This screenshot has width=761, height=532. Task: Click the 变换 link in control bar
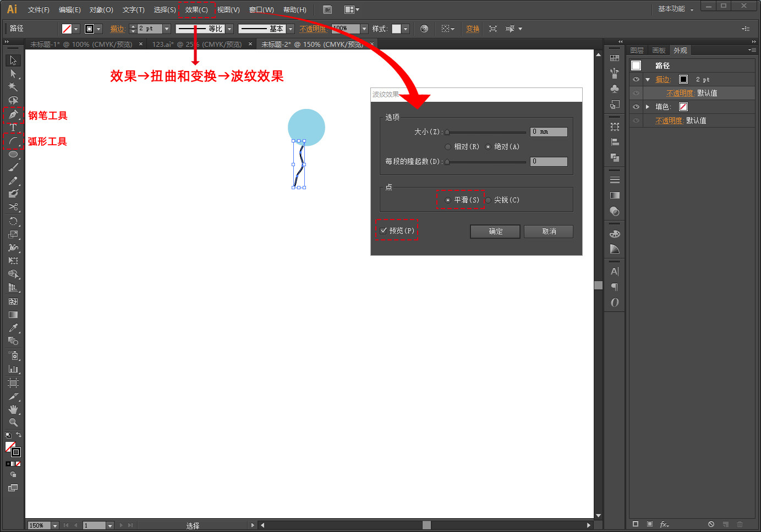[x=473, y=29]
